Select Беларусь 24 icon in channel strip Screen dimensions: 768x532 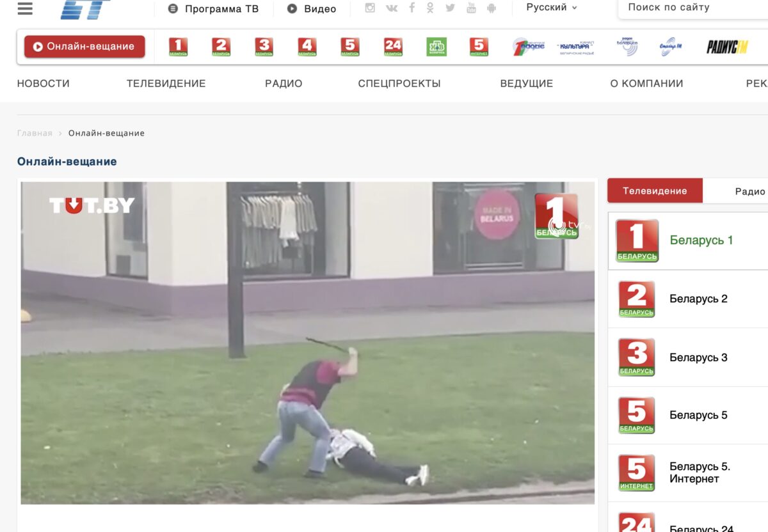click(x=393, y=47)
